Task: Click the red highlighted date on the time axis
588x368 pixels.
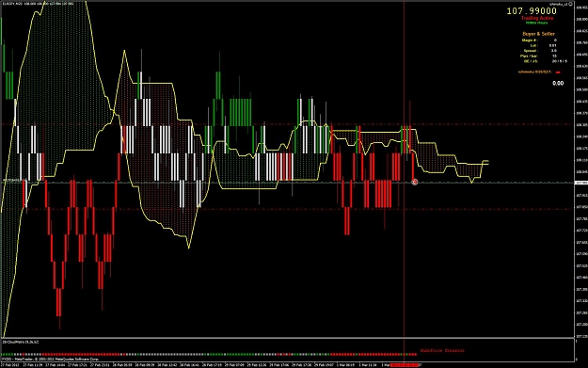Action: (405, 364)
